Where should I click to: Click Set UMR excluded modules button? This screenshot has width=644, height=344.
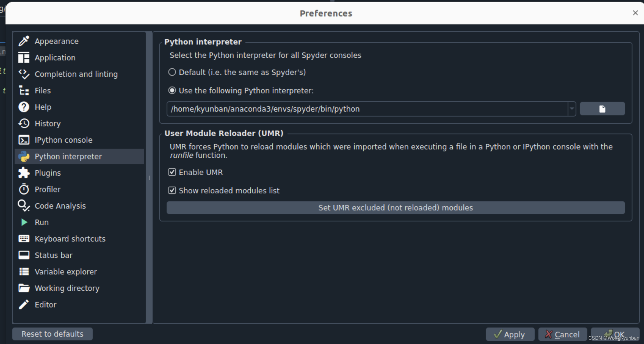pyautogui.click(x=395, y=208)
